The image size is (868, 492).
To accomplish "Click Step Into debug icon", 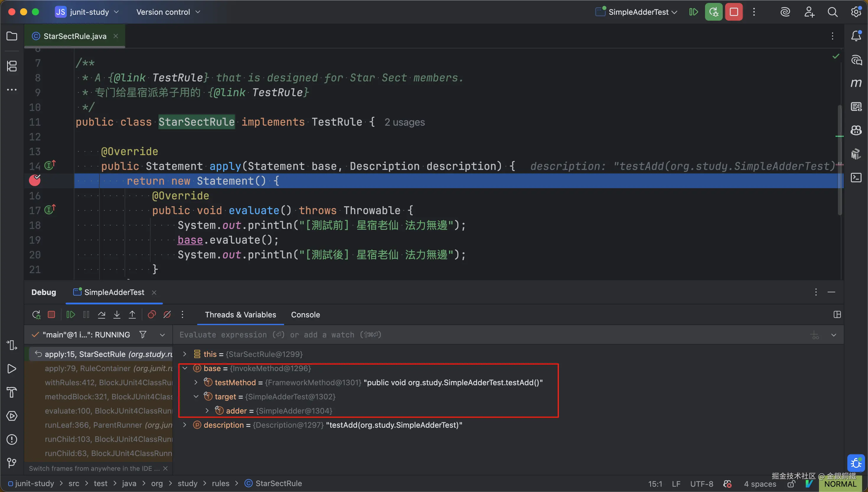I will click(117, 315).
